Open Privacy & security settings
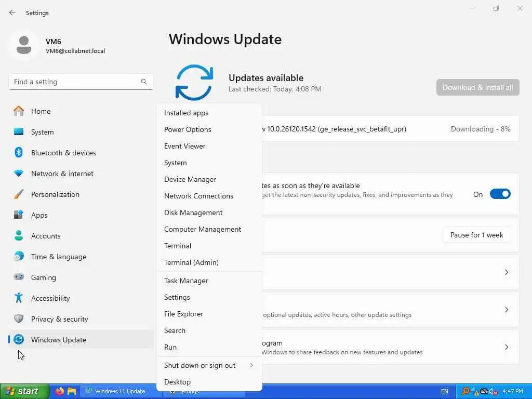The width and height of the screenshot is (532, 399). tap(81, 319)
